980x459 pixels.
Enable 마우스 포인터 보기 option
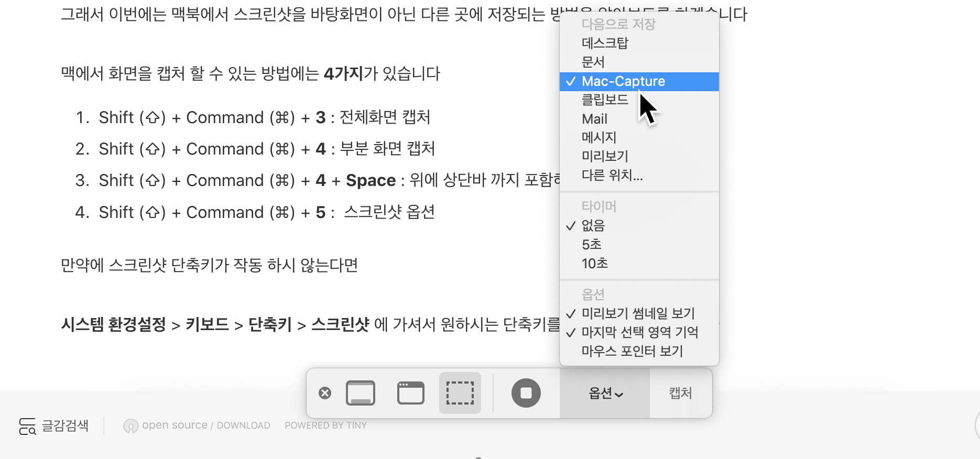(639, 352)
